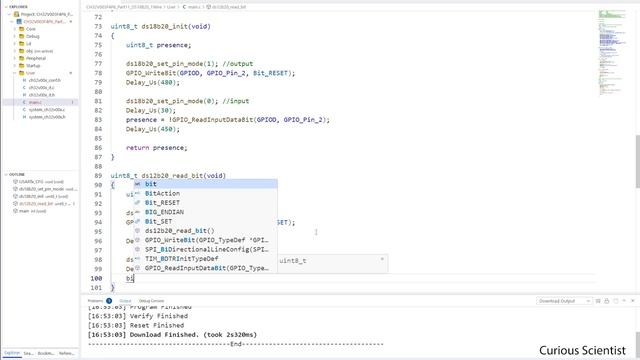This screenshot has width=640, height=360.
Task: Choose 'Bit_RESET' autocomplete suggestion
Action: (x=206, y=203)
